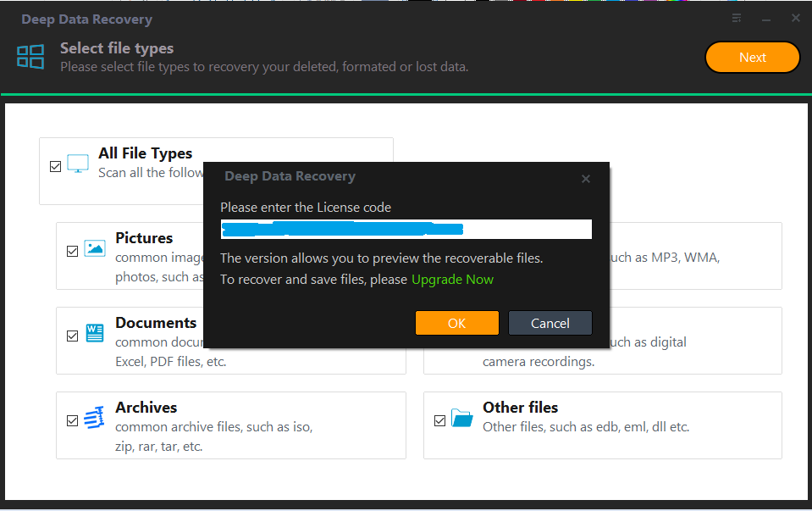Minimize the Deep Data Recovery window

[x=766, y=19]
